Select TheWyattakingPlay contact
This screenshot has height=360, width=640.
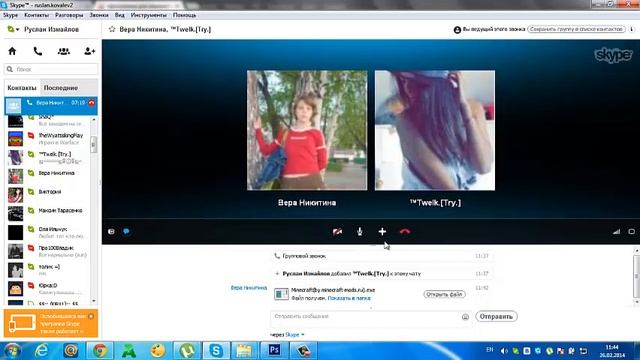point(47,139)
